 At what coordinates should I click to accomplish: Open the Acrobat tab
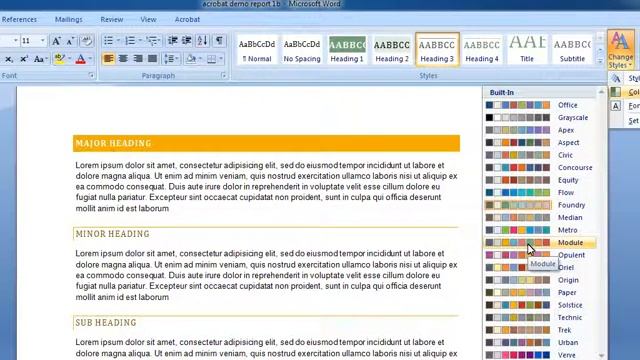(187, 20)
